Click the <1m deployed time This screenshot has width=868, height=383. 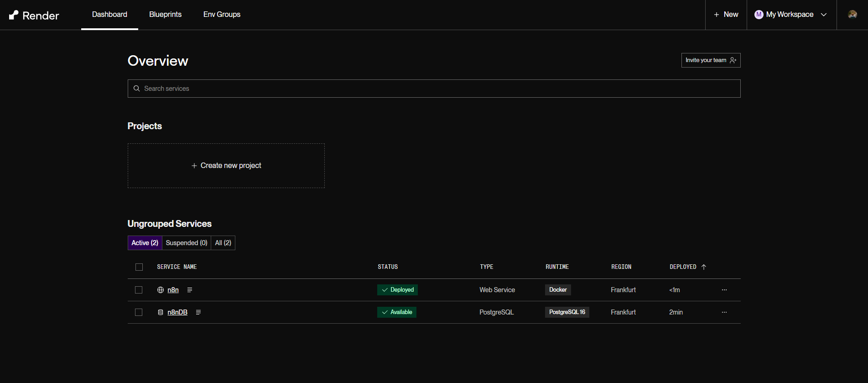click(675, 290)
